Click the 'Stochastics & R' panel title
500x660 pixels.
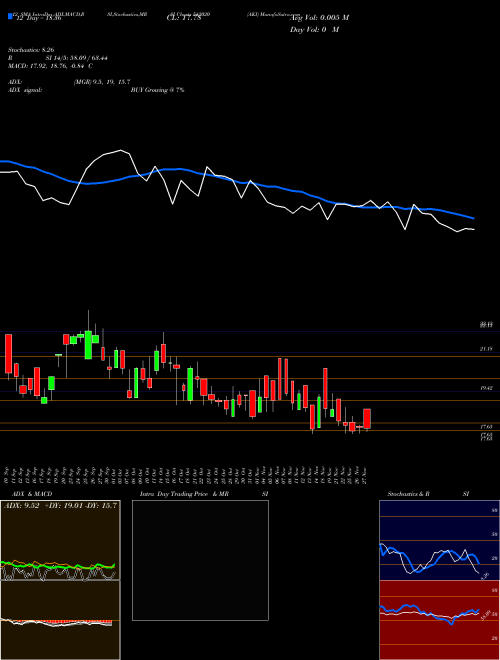click(x=409, y=494)
